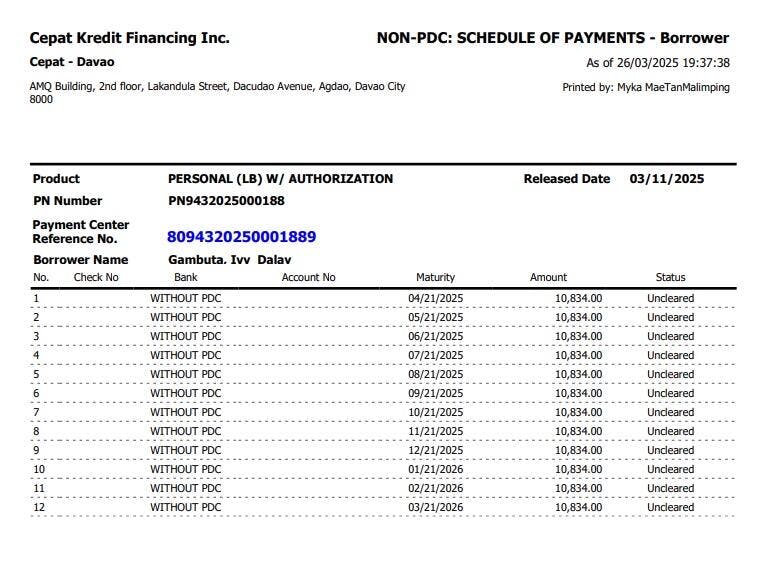This screenshot has height=580, width=766.
Task: Click maturity date 04/21/2025 in row 1
Action: (x=436, y=298)
